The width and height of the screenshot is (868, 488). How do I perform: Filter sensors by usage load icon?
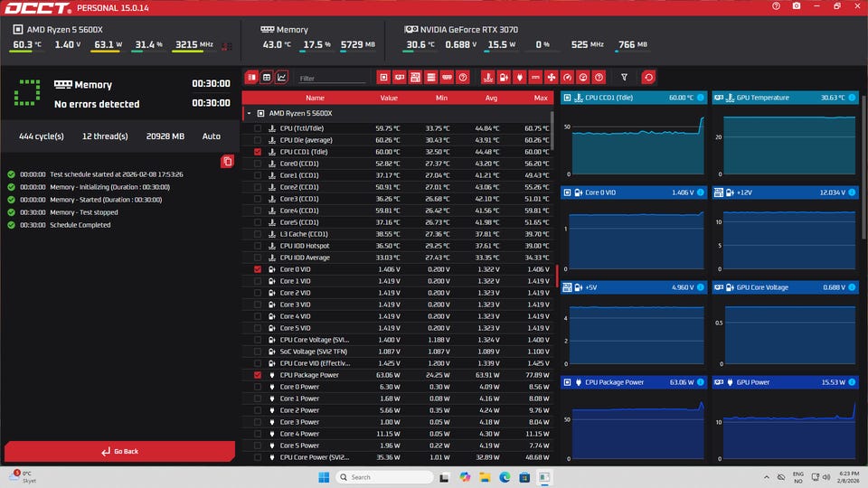coord(583,78)
